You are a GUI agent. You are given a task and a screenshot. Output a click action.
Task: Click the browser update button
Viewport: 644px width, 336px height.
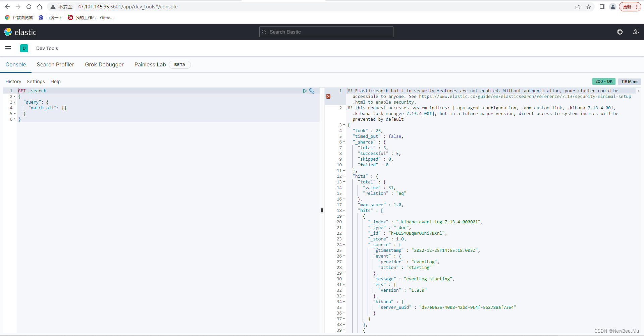(x=630, y=7)
